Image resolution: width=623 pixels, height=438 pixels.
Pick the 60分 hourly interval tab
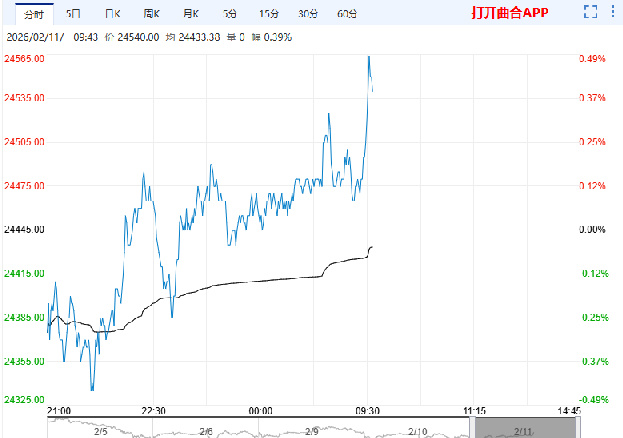point(347,15)
